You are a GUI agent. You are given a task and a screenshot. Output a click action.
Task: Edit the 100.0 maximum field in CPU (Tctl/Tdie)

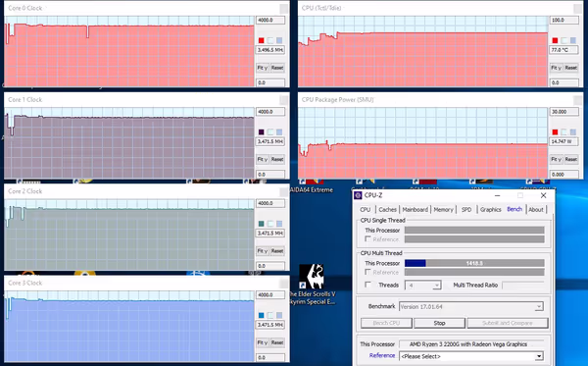(564, 20)
